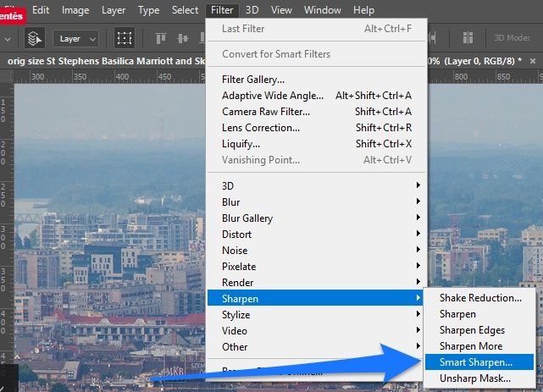Expand the Render submenu
The image size is (543, 392).
tap(315, 282)
